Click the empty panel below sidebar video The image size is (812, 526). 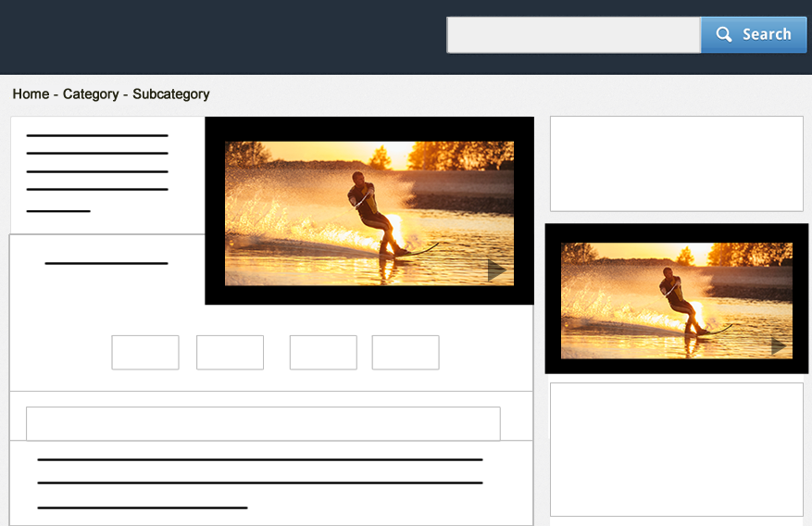coord(676,449)
